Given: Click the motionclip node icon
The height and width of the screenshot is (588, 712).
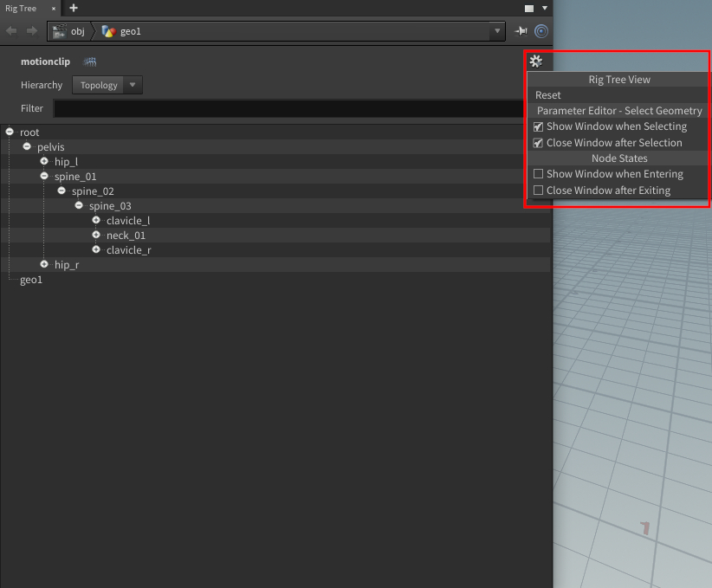Looking at the screenshot, I should (89, 62).
